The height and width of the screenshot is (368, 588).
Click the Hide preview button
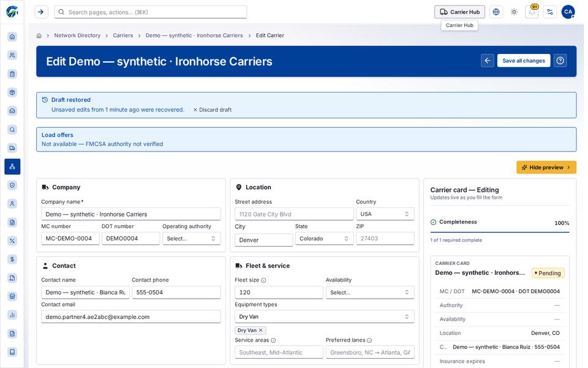546,167
